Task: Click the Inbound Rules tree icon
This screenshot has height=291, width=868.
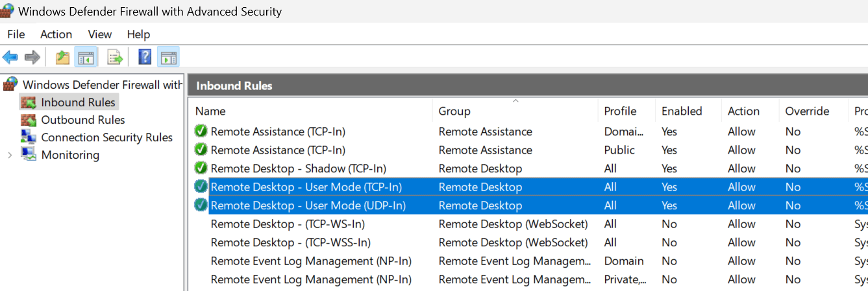Action: (x=29, y=102)
